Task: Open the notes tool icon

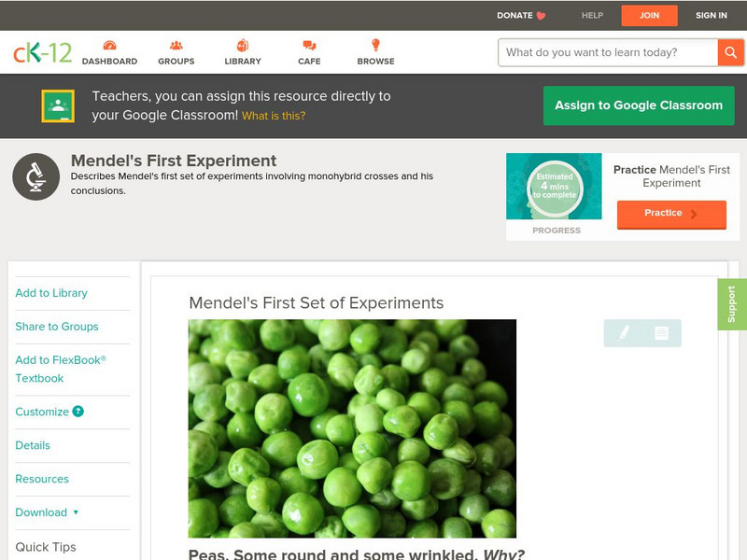Action: pos(661,333)
